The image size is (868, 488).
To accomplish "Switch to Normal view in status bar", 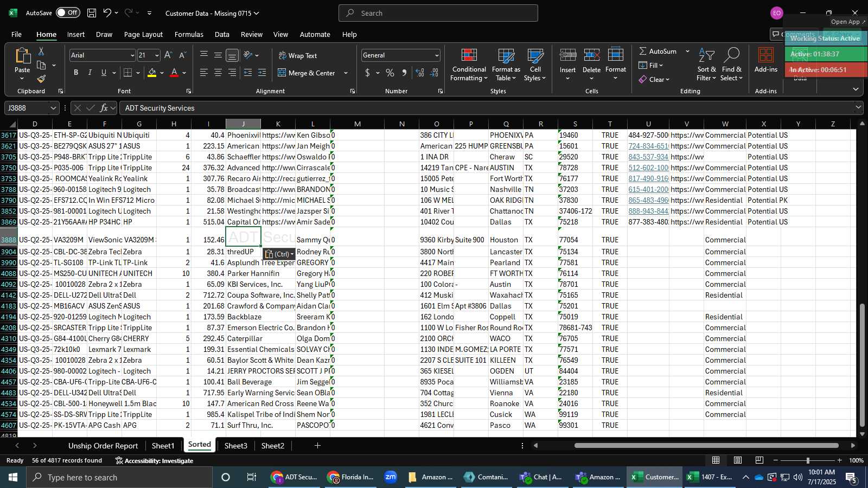I will click(716, 460).
